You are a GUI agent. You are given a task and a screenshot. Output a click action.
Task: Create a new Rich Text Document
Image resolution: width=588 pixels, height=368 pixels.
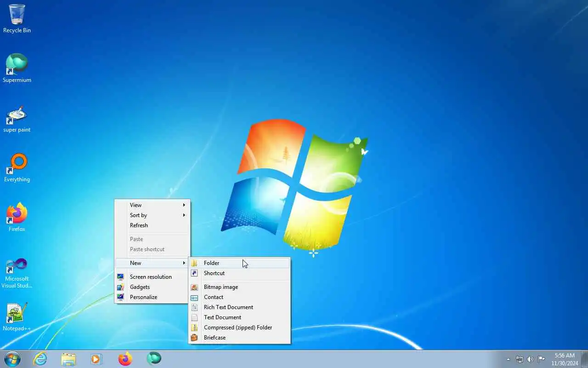240,307
